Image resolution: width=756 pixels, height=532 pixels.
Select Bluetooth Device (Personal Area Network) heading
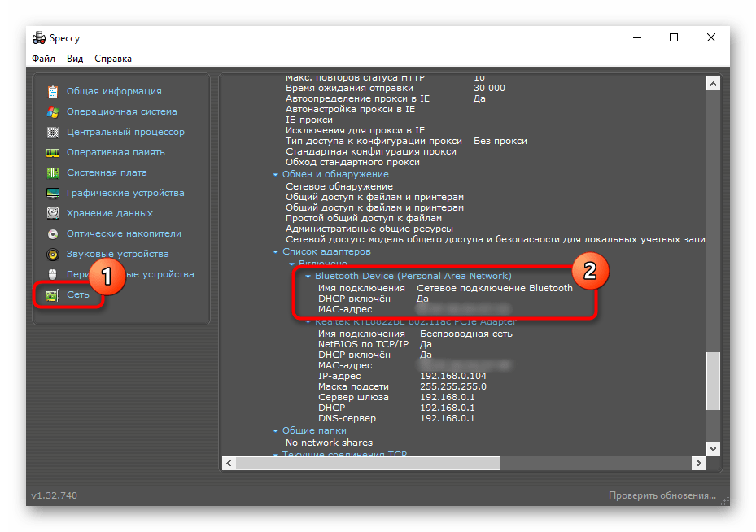413,276
